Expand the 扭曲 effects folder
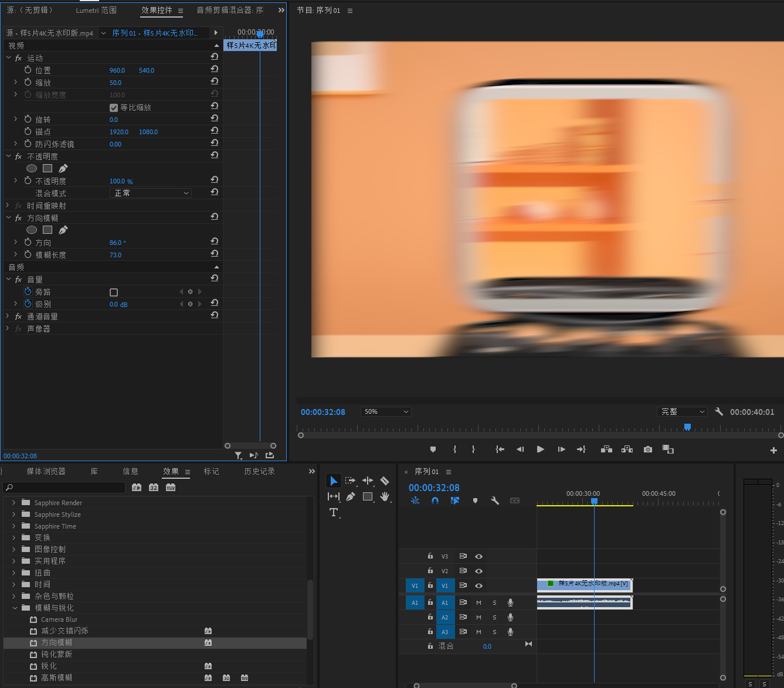This screenshot has height=688, width=784. click(x=14, y=573)
